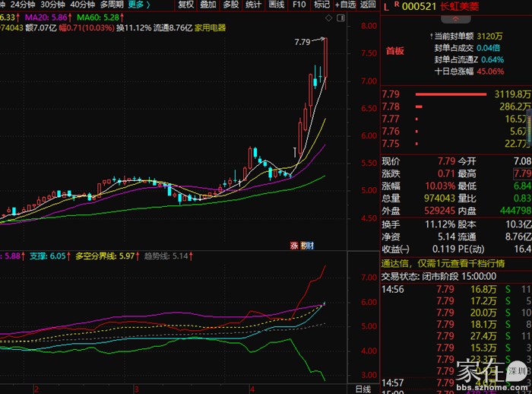Click the 7.79 high price marker on chart

coord(302,43)
